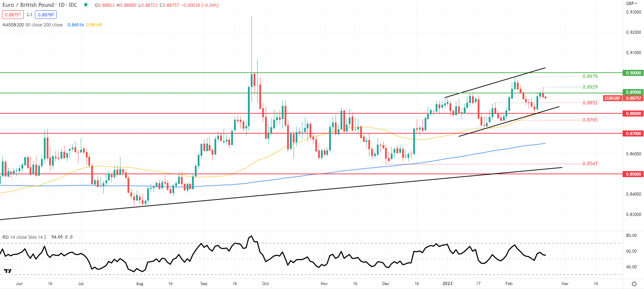
Task: Click the RSI 80.00 axis label
Action: click(x=631, y=236)
